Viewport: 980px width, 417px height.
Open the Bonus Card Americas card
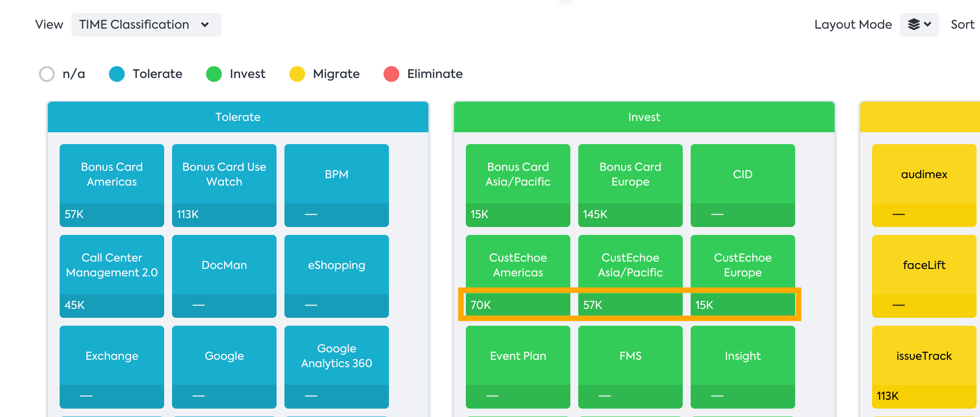click(x=112, y=186)
